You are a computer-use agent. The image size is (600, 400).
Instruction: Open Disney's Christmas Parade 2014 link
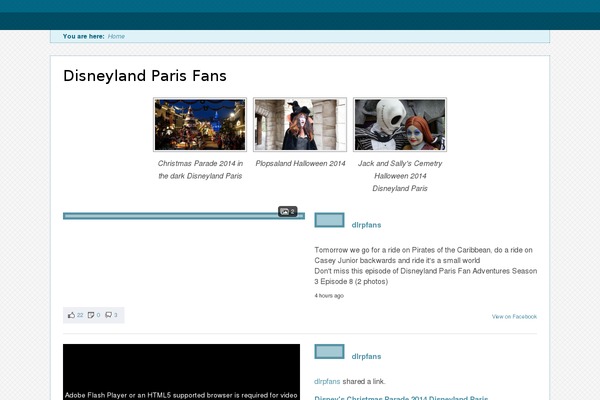pyautogui.click(x=401, y=397)
